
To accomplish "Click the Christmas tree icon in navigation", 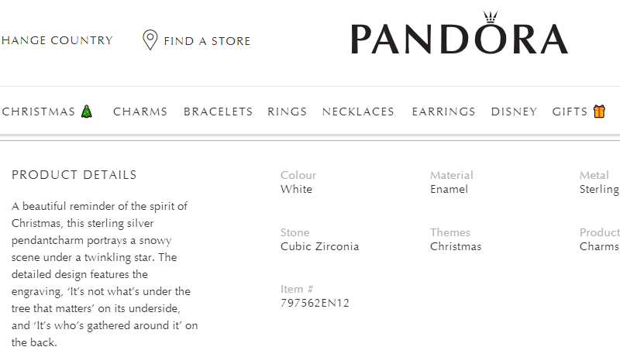I will pyautogui.click(x=87, y=112).
